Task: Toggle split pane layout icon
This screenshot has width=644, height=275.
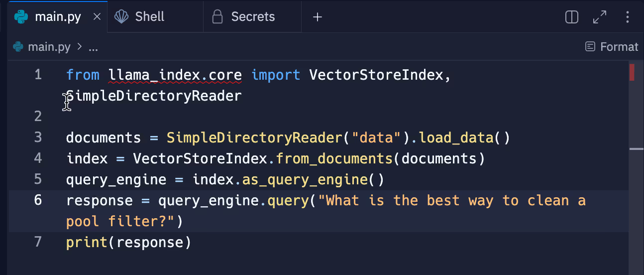Action: [x=572, y=17]
